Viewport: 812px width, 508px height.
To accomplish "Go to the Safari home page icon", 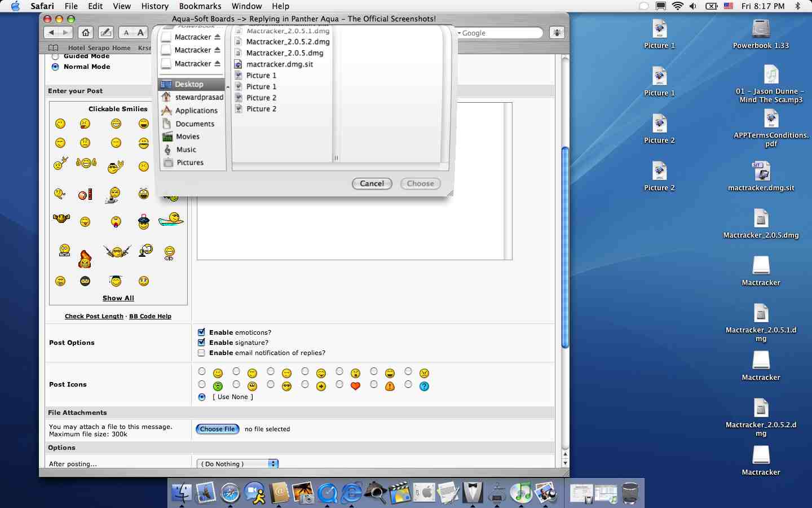I will click(85, 33).
